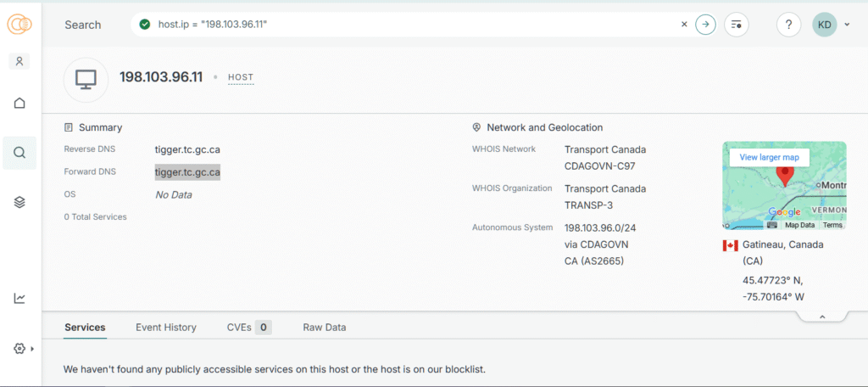Click the forward DNS tigger.tc.gc.ca value
The width and height of the screenshot is (868, 387).
187,172
